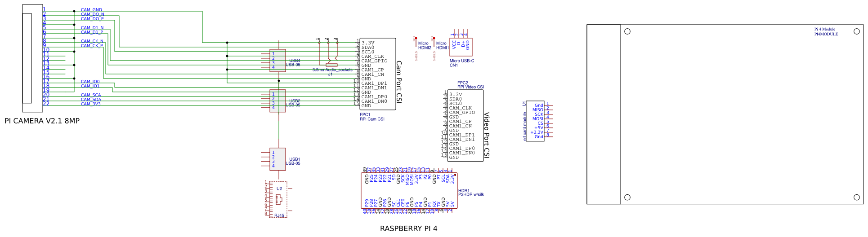Viewport: 868px width, 237px height.
Task: Click the CAM_3V3 net label
Action: click(x=91, y=104)
